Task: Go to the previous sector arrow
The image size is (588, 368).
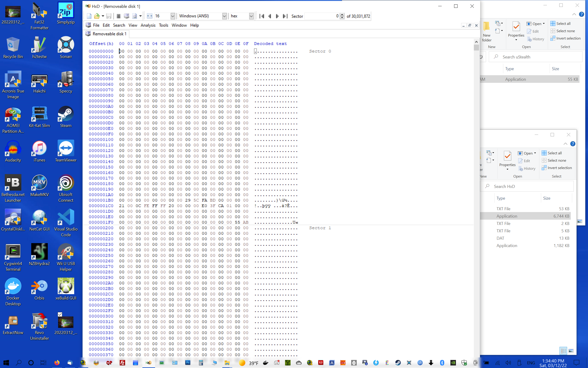Action: (x=269, y=16)
